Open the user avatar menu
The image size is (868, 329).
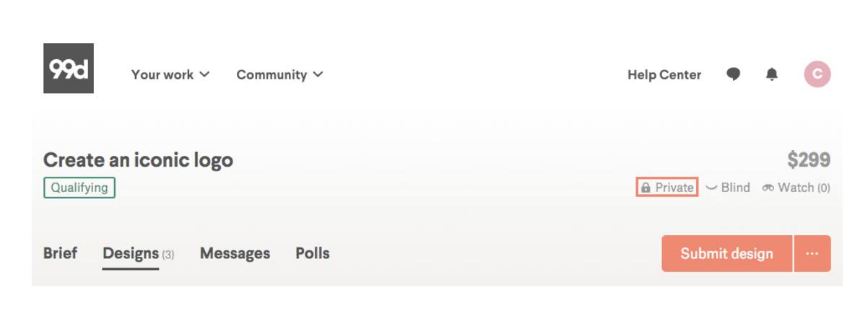coord(817,74)
